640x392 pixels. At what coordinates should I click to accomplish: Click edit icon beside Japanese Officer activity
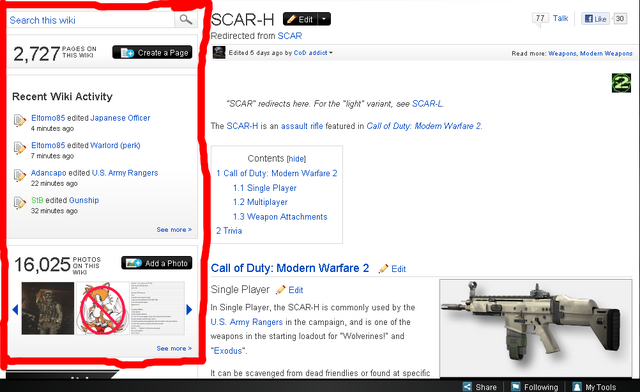20,120
